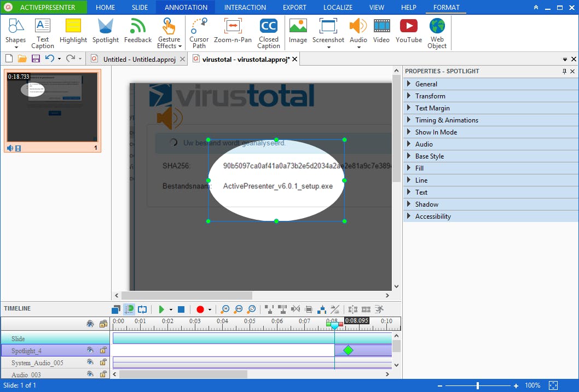Image resolution: width=579 pixels, height=392 pixels.
Task: Hide the Spotlight_4 track with eye icon
Action: (x=90, y=350)
